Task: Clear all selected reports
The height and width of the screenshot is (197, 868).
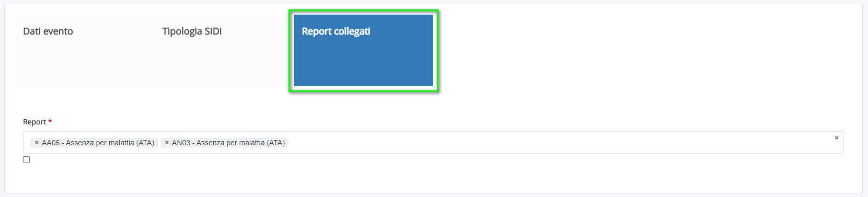Action: 836,138
